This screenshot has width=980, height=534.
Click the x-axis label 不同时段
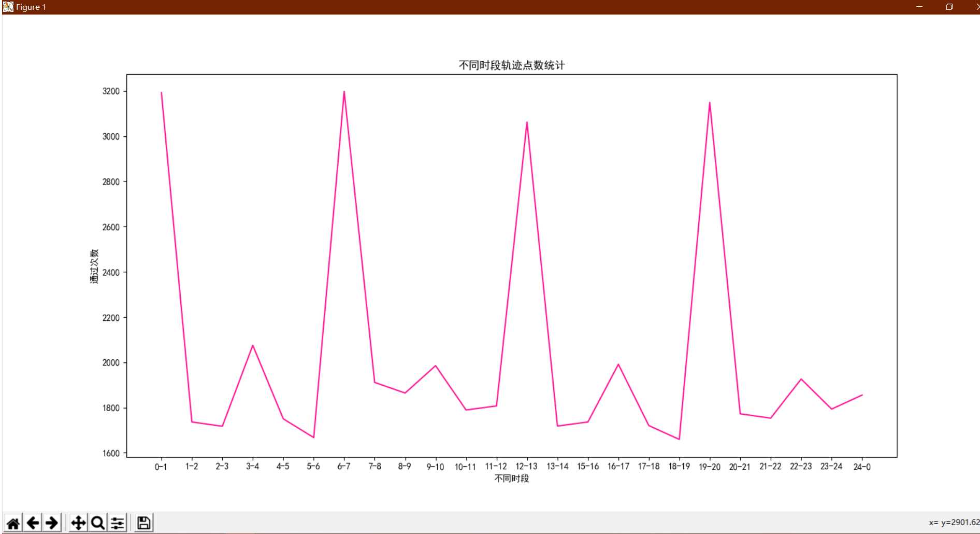click(512, 479)
